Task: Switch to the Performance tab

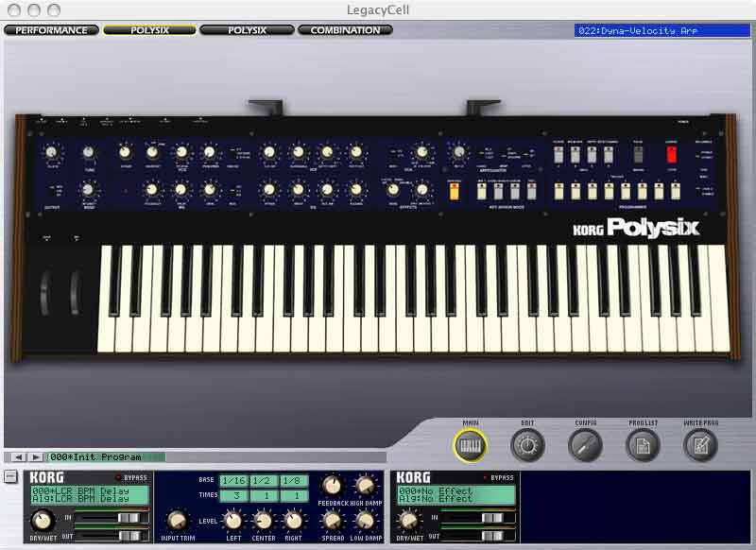Action: 51,30
